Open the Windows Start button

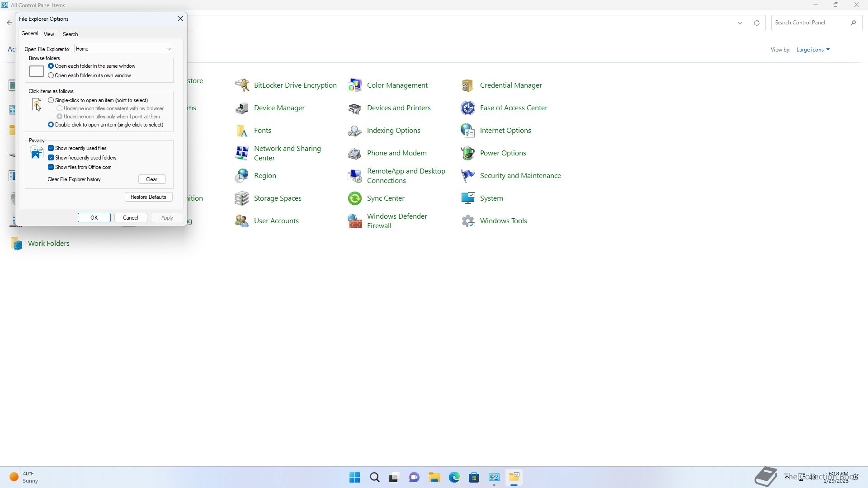(x=355, y=477)
